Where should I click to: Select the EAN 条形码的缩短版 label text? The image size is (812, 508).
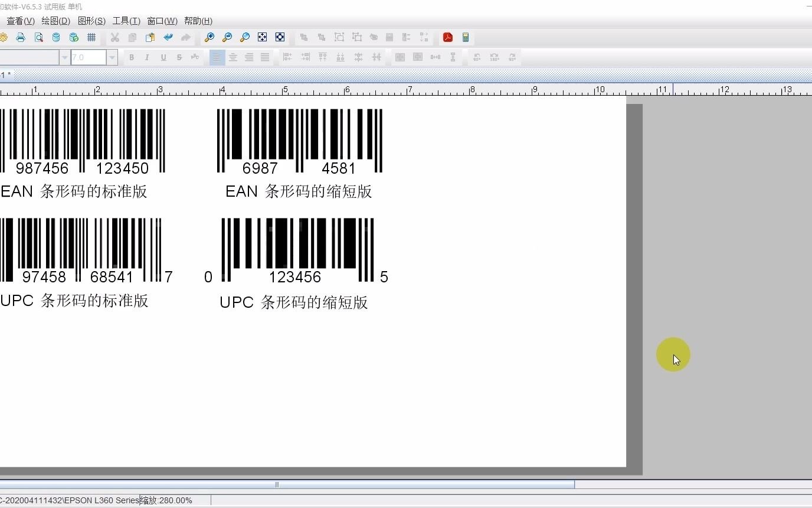point(299,191)
